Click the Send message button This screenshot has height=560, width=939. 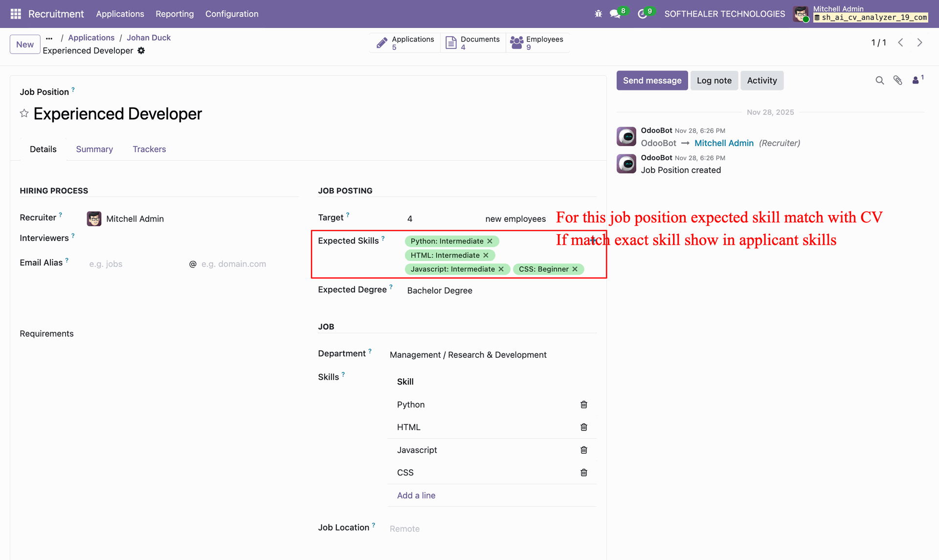pos(651,81)
